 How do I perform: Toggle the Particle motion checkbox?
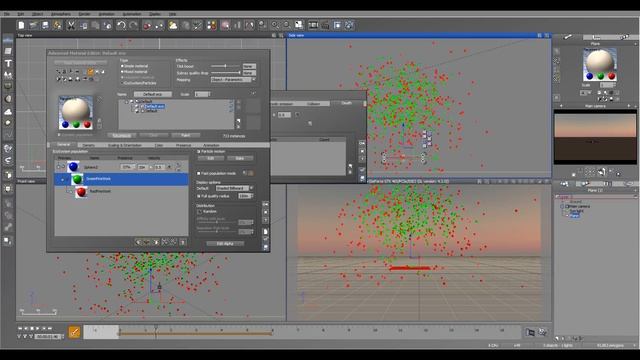199,151
